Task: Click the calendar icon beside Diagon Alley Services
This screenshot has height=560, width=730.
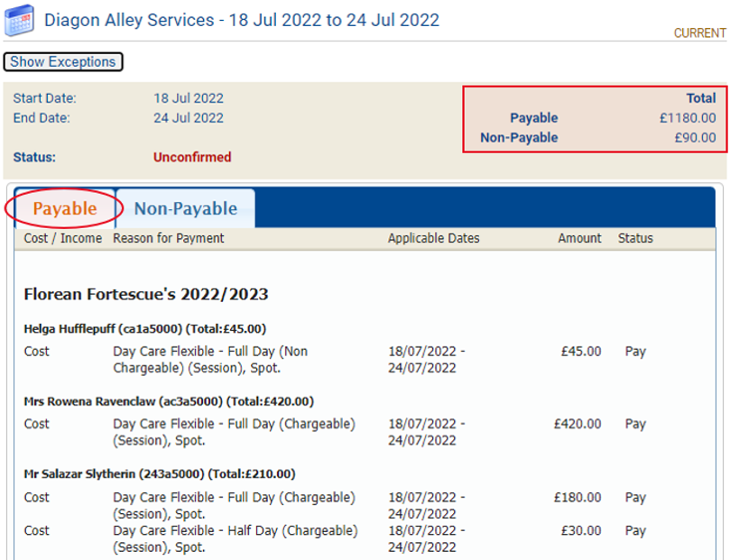Action: 20,20
